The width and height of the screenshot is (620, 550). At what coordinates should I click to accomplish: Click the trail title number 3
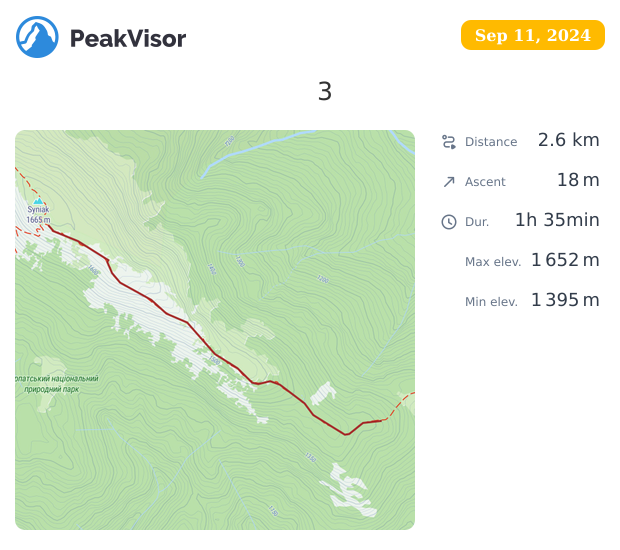[325, 91]
